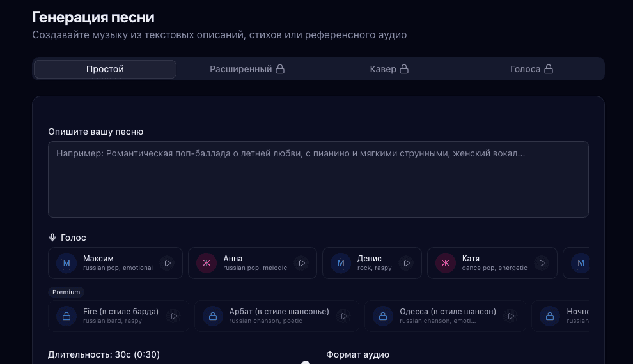Select the Максим voice card
The height and width of the screenshot is (364, 633).
[x=115, y=263]
